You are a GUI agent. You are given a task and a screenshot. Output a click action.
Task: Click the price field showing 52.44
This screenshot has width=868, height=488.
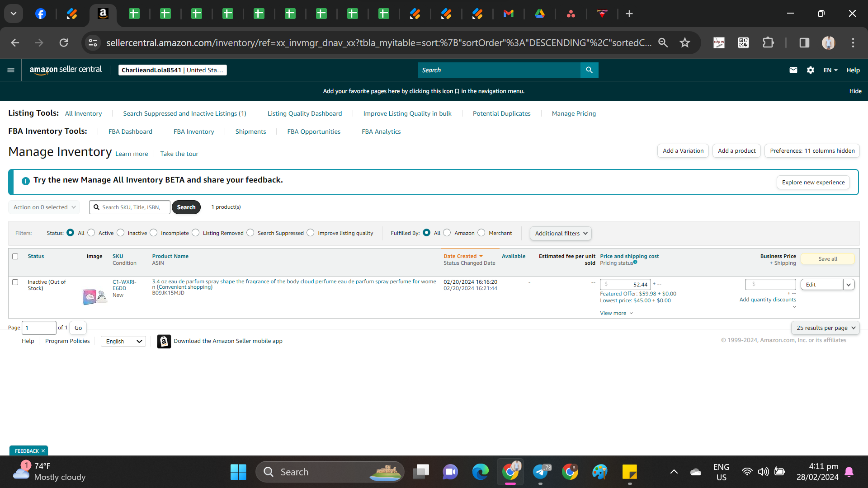pos(625,284)
